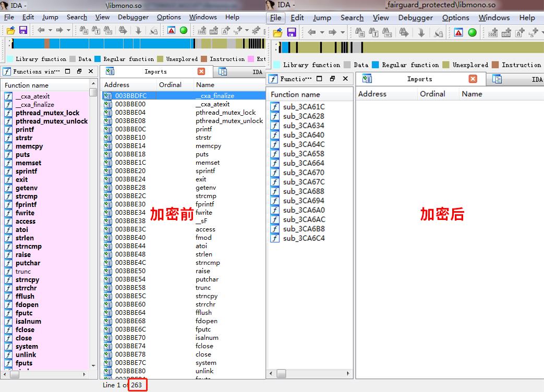Screen dimensions: 544x392
Task: Expand the dropdown arrow beside the string icon in left toolbar
Action: coord(247,30)
